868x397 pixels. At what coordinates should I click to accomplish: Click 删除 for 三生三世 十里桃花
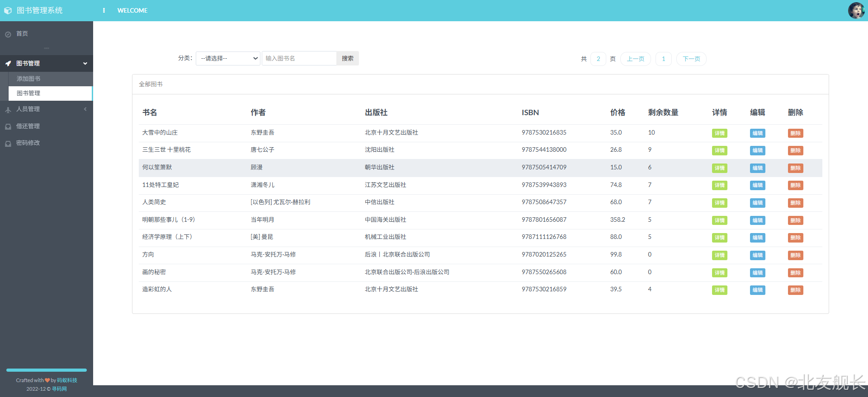point(796,150)
